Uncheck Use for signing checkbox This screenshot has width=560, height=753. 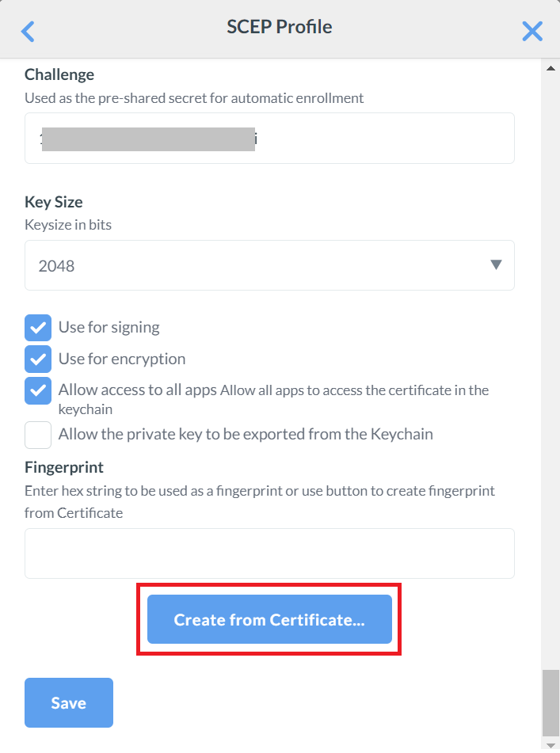click(38, 327)
